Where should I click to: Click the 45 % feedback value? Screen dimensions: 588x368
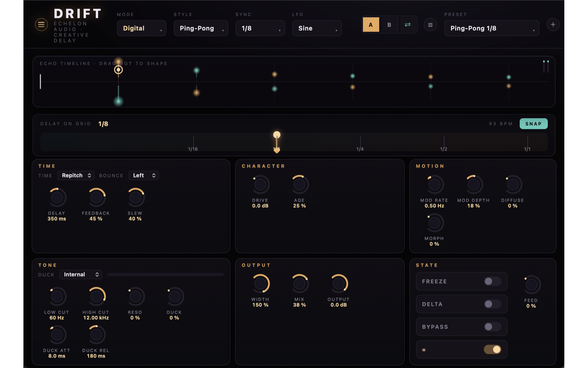point(96,219)
